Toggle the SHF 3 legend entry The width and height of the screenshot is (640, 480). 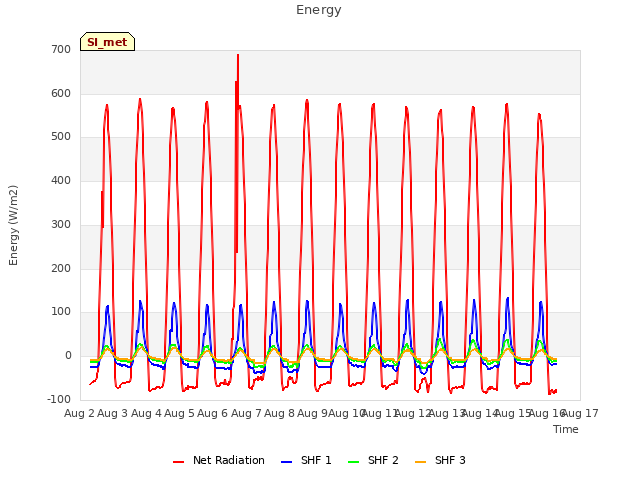pos(440,460)
